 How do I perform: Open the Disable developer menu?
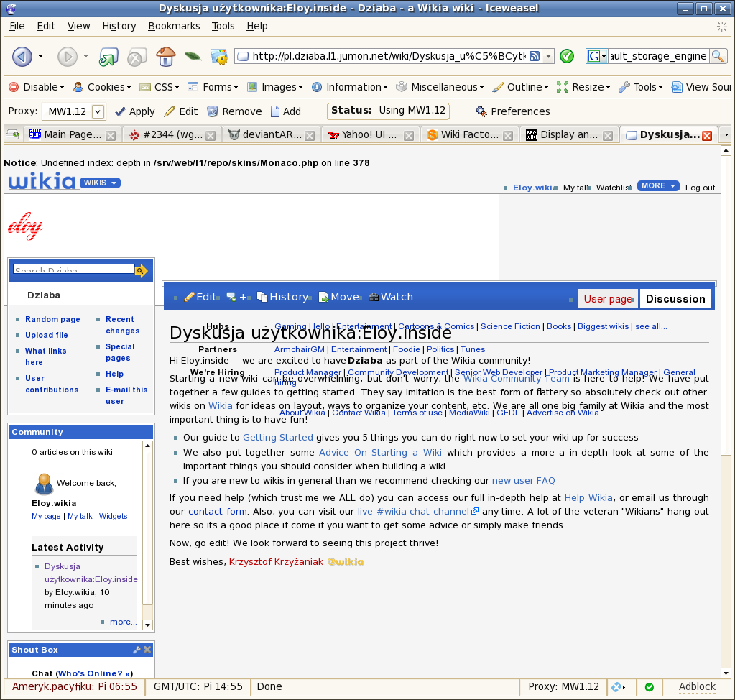[x=37, y=87]
